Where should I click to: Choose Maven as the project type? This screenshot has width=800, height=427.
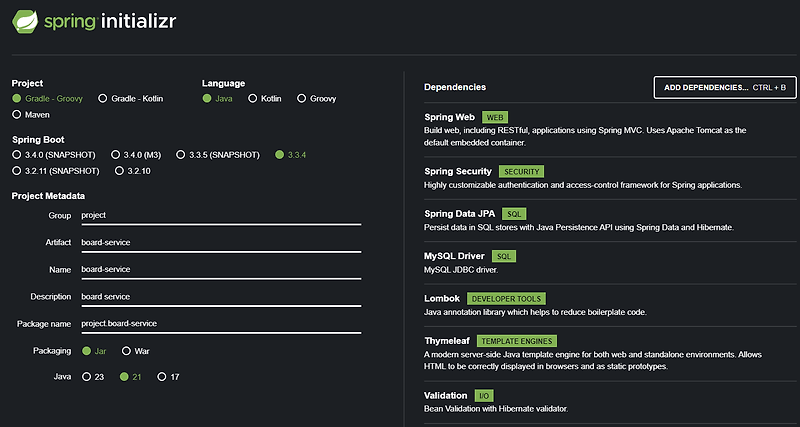point(17,115)
